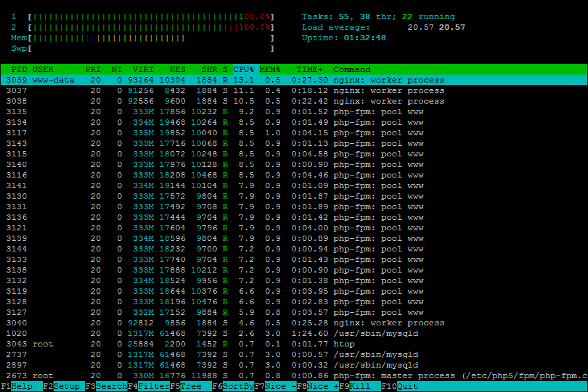Click the TIME+ column header
This screenshot has height=392, width=588.
[310, 70]
